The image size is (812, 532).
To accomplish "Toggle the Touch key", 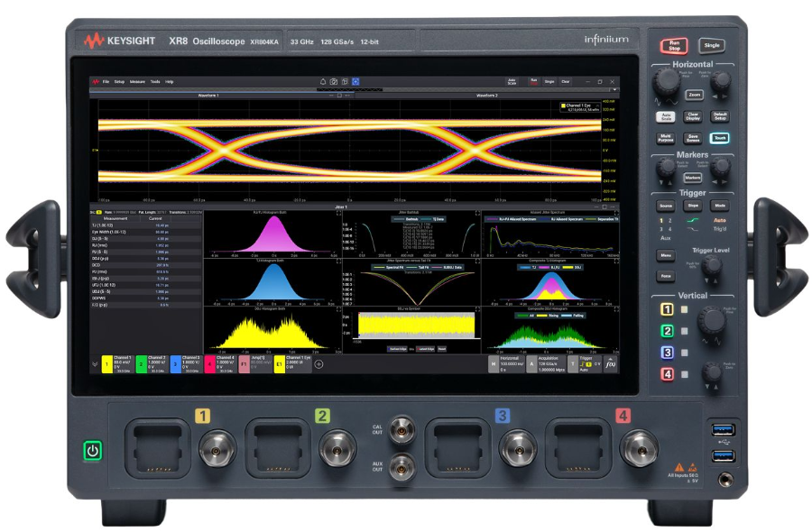I will 720,138.
